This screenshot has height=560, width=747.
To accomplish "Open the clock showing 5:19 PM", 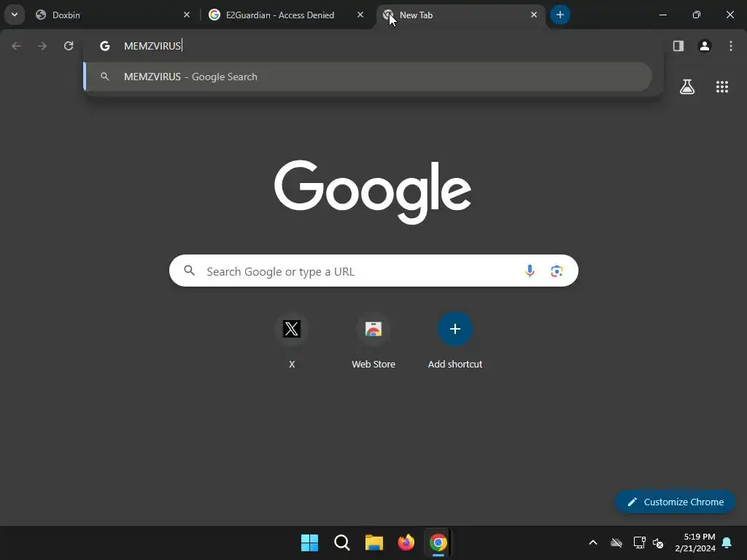I will coord(695,542).
